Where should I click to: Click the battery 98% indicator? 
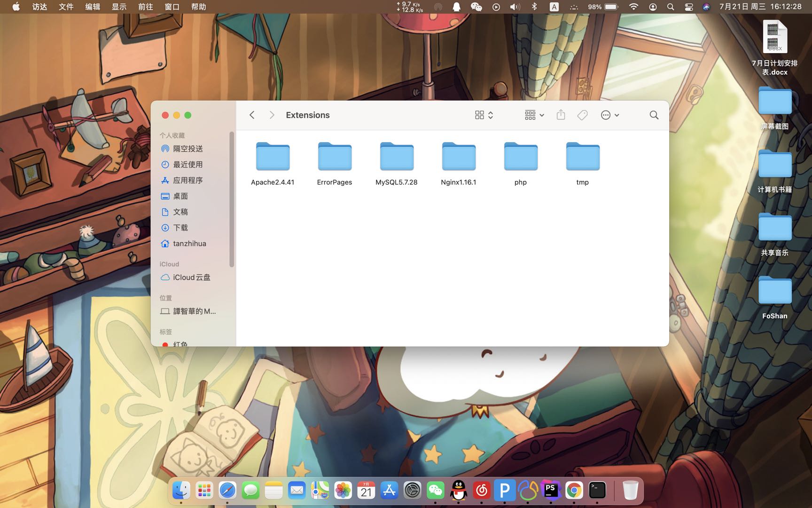pyautogui.click(x=603, y=7)
